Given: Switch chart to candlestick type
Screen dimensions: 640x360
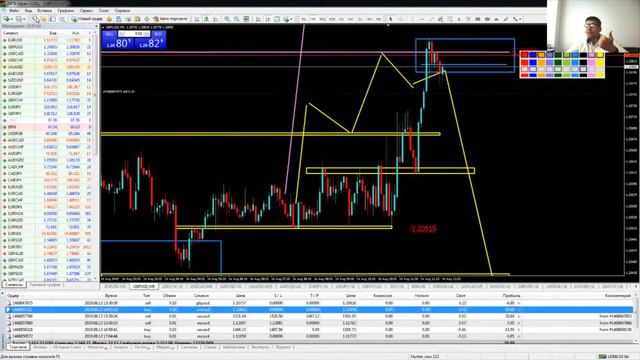Looking at the screenshot, I should (x=207, y=19).
